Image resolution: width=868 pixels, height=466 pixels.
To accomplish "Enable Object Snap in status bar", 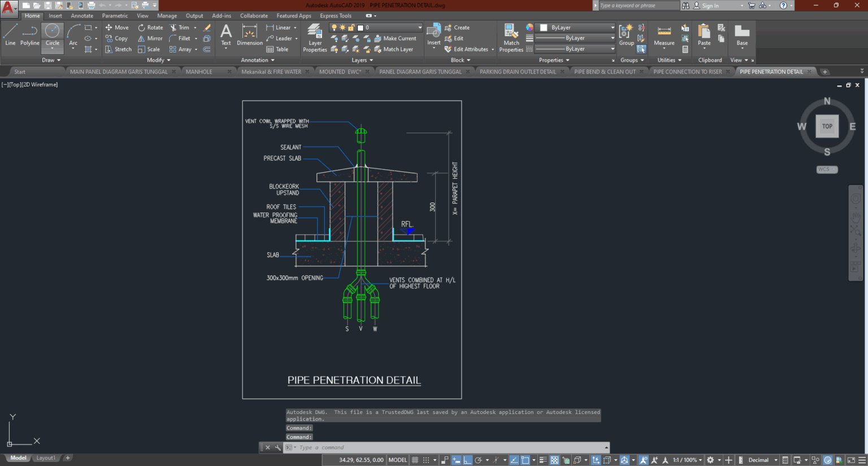I will (x=526, y=460).
